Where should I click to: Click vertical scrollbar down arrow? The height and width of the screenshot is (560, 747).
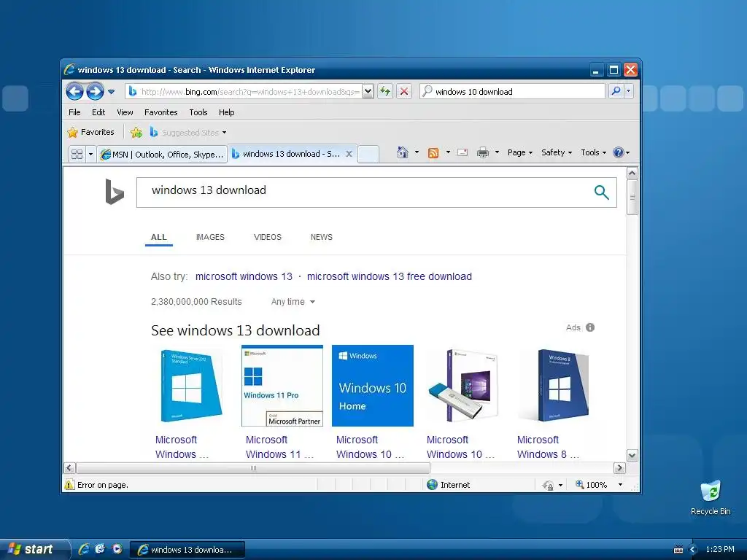coord(632,455)
